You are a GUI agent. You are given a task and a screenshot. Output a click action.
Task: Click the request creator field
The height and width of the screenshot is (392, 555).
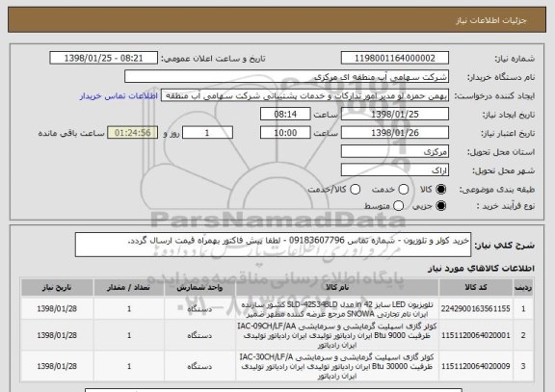(x=304, y=95)
